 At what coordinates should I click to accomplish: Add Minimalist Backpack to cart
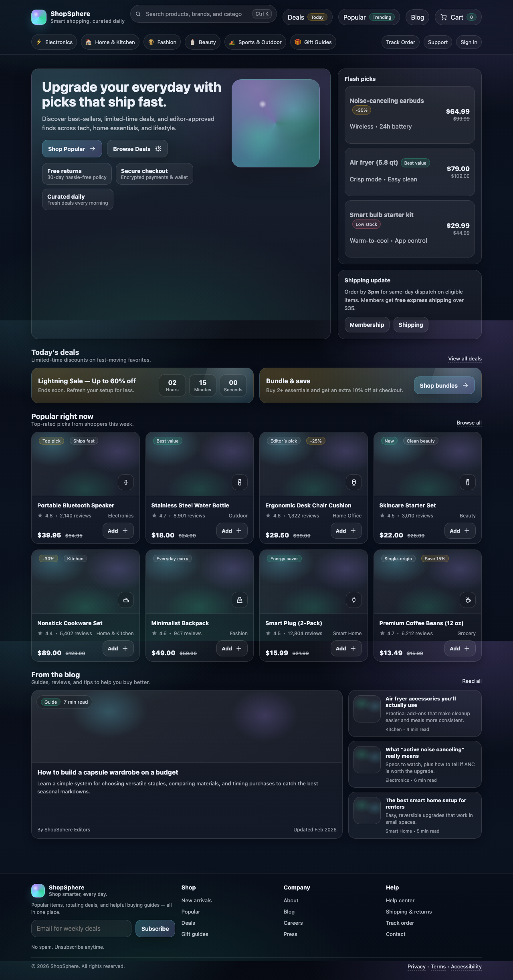(x=232, y=648)
